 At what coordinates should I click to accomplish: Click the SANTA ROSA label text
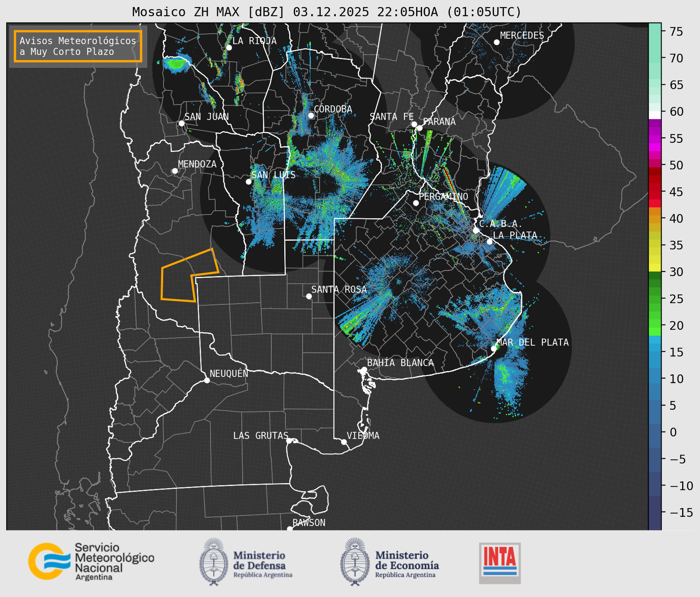(339, 289)
